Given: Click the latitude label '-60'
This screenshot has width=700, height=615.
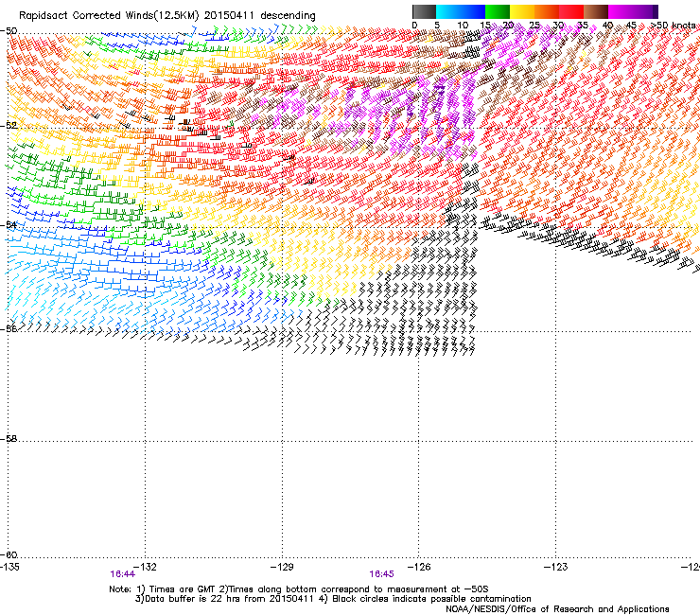Looking at the screenshot, I should pos(9,554).
